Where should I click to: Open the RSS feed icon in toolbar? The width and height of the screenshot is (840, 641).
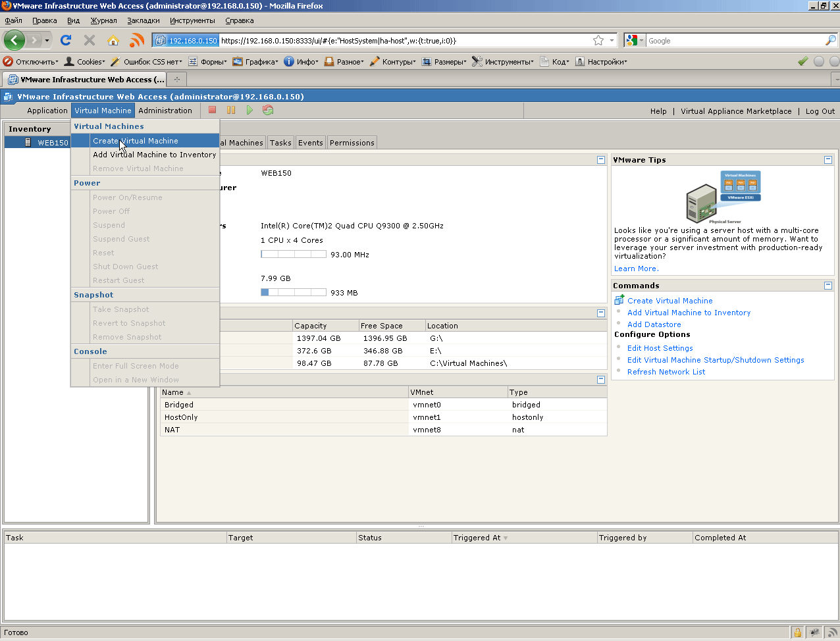coord(137,40)
